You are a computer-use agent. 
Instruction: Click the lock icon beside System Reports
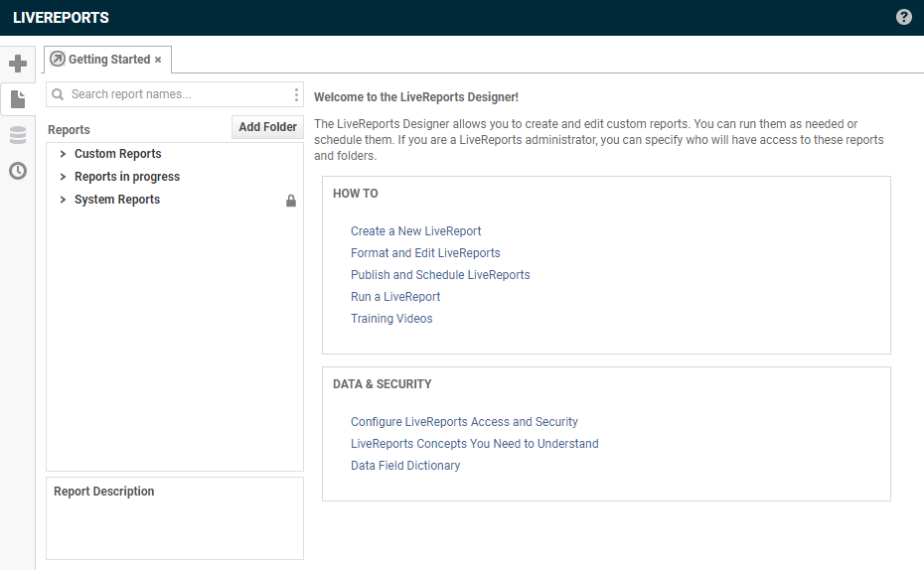click(290, 201)
